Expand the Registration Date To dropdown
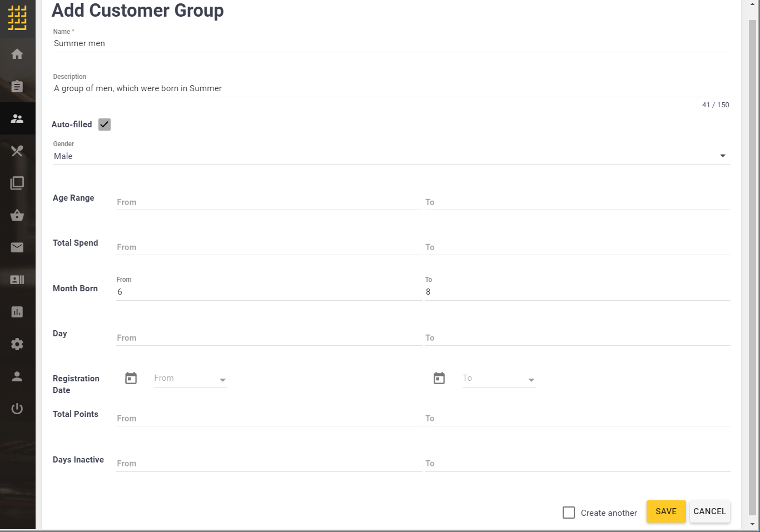760x532 pixels. tap(531, 380)
